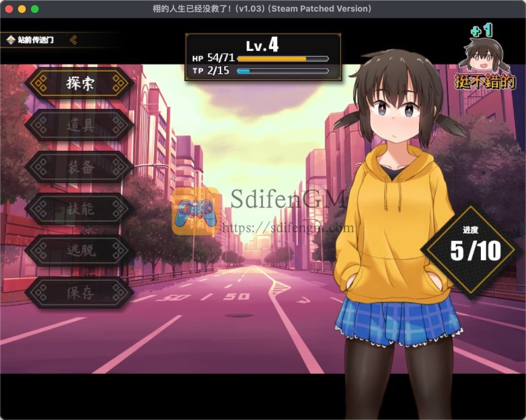Click the HP 54/71 value

coord(213,58)
